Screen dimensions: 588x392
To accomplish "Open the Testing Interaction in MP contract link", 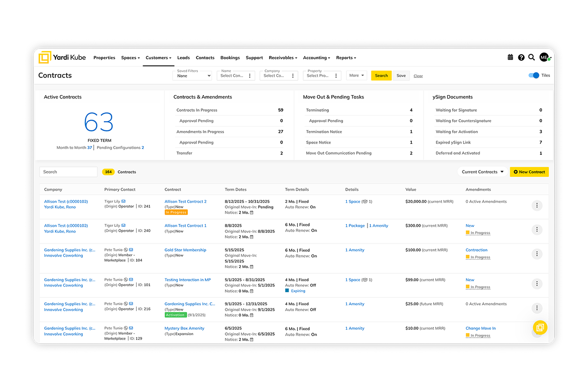I will 187,280.
